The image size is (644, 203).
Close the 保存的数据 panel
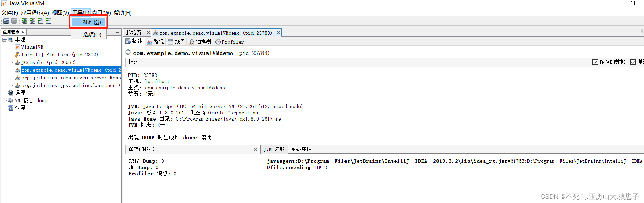pyautogui.click(x=255, y=149)
